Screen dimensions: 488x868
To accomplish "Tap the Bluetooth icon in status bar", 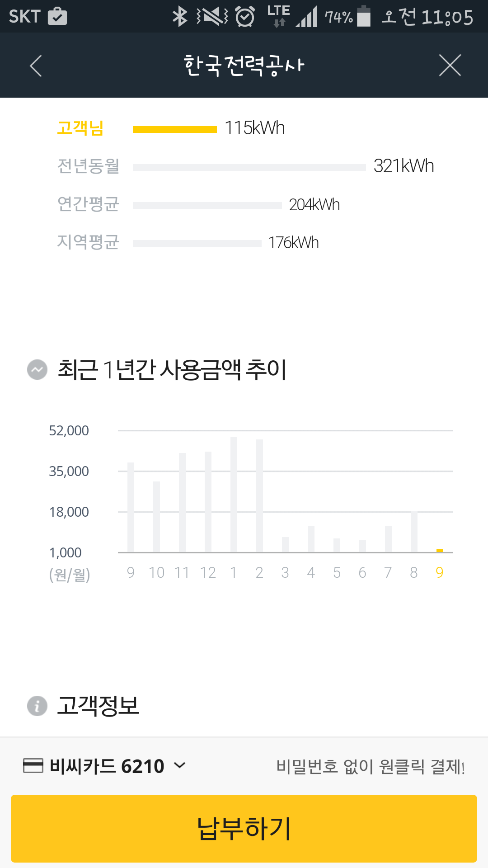I will coord(180,17).
